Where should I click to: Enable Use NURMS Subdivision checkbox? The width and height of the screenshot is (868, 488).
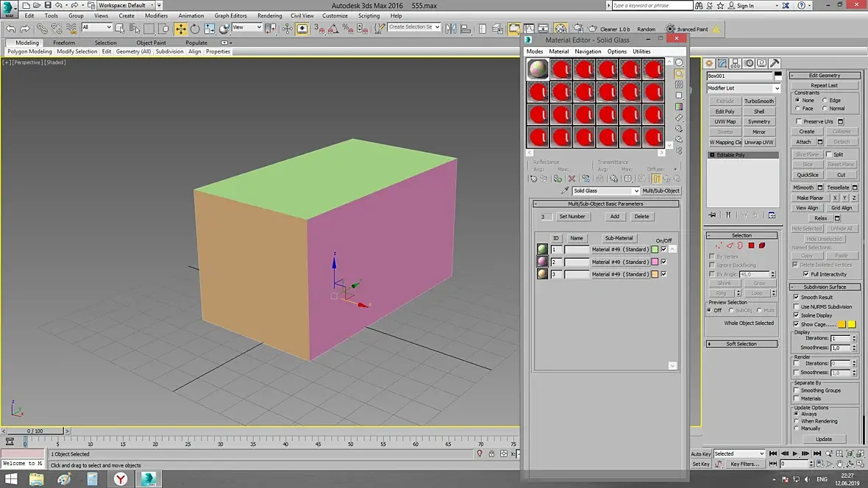[x=797, y=306]
